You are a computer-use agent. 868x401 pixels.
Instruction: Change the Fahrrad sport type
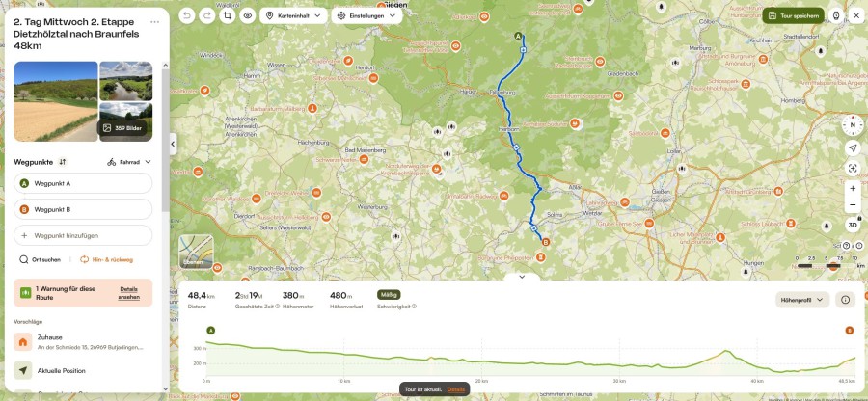point(129,162)
